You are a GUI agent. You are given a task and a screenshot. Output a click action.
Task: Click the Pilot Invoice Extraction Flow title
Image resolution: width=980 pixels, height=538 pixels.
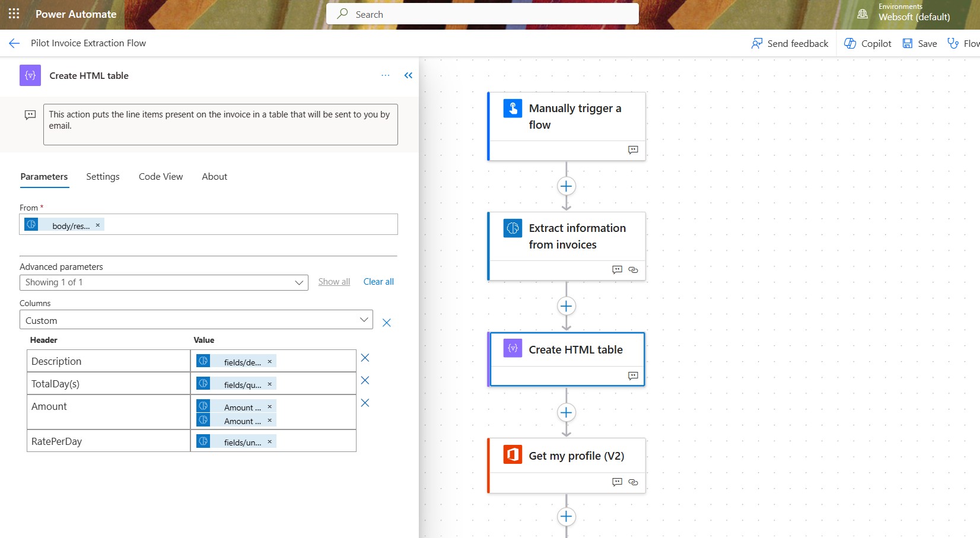click(x=88, y=43)
